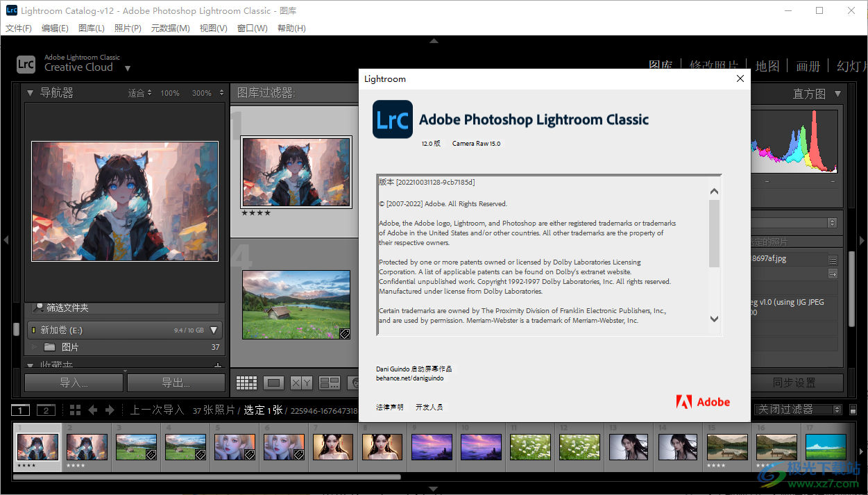
Task: Open People view with the face icon
Action: (353, 382)
